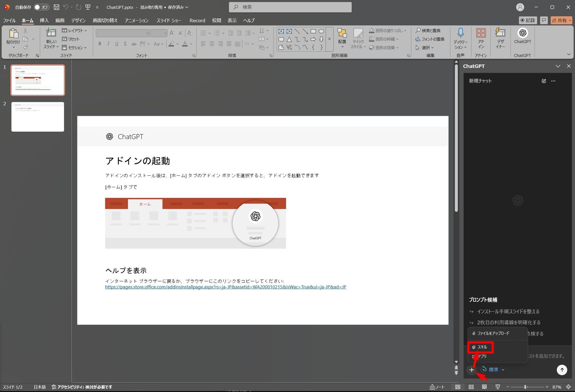
Task: Switch to slide sorter view
Action: click(471, 387)
